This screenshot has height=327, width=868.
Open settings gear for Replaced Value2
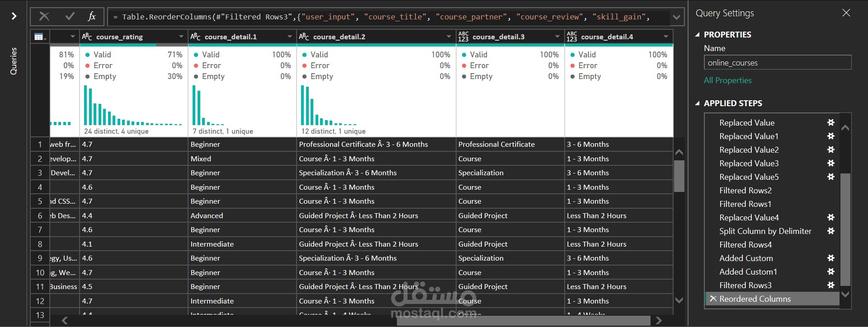tap(831, 149)
